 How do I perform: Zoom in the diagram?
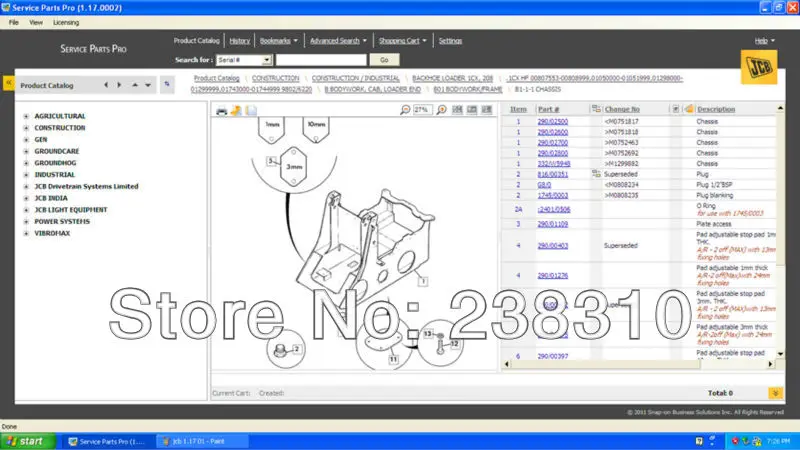(x=442, y=110)
